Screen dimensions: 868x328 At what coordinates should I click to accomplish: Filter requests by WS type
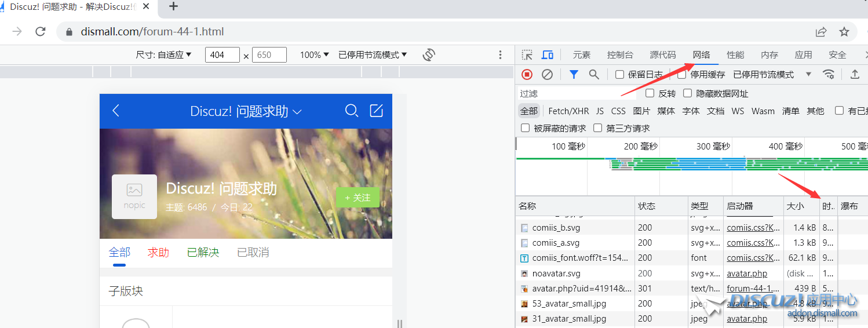pyautogui.click(x=738, y=111)
